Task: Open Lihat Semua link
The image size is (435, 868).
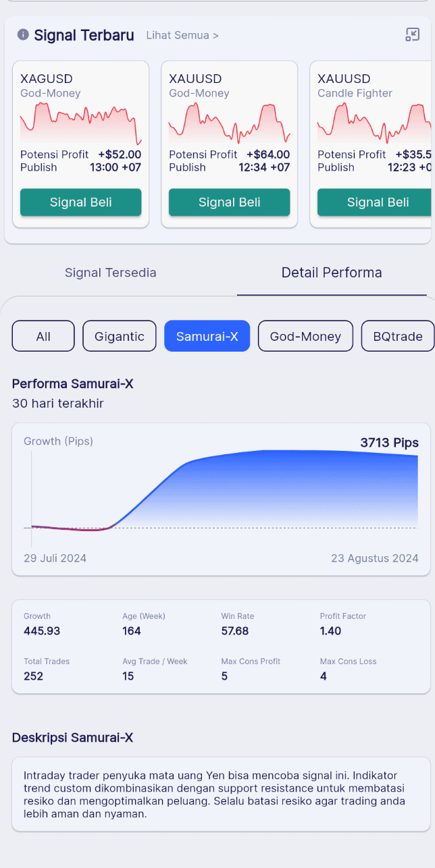Action: [182, 35]
